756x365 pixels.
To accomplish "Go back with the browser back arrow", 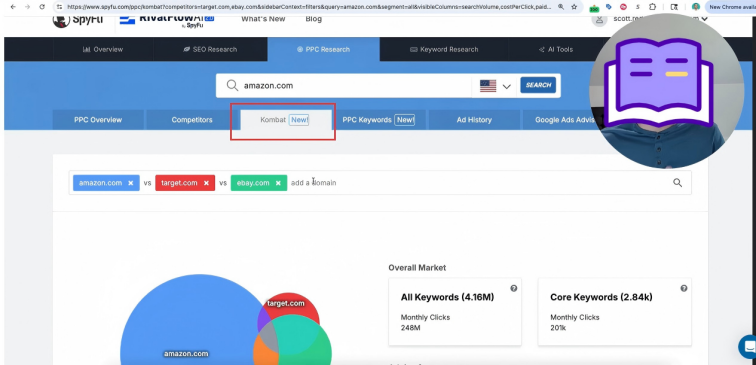I will point(13,7).
